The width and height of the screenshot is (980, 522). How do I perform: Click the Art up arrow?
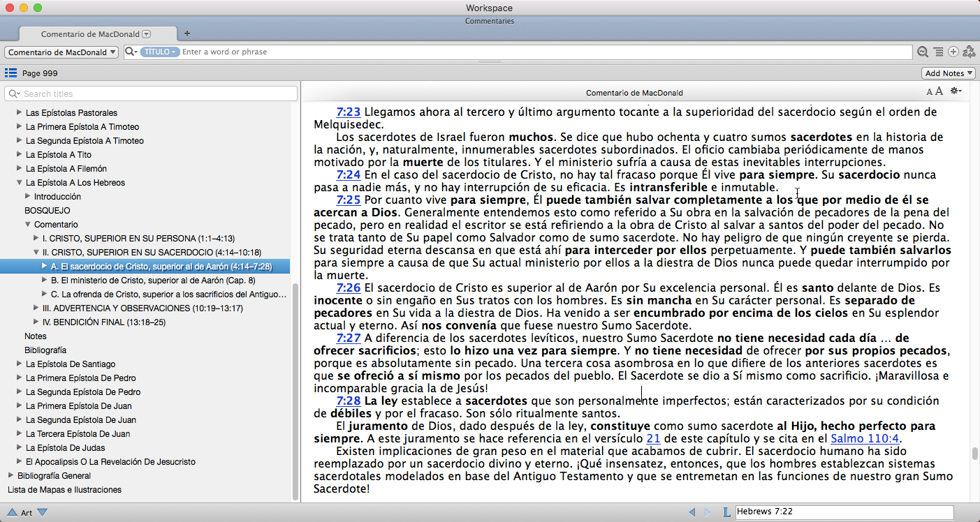point(12,512)
